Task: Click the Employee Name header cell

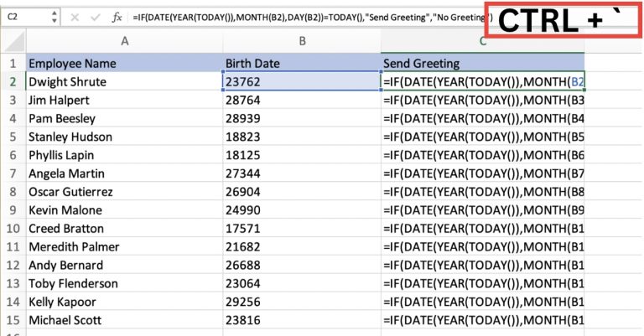Action: click(x=124, y=64)
